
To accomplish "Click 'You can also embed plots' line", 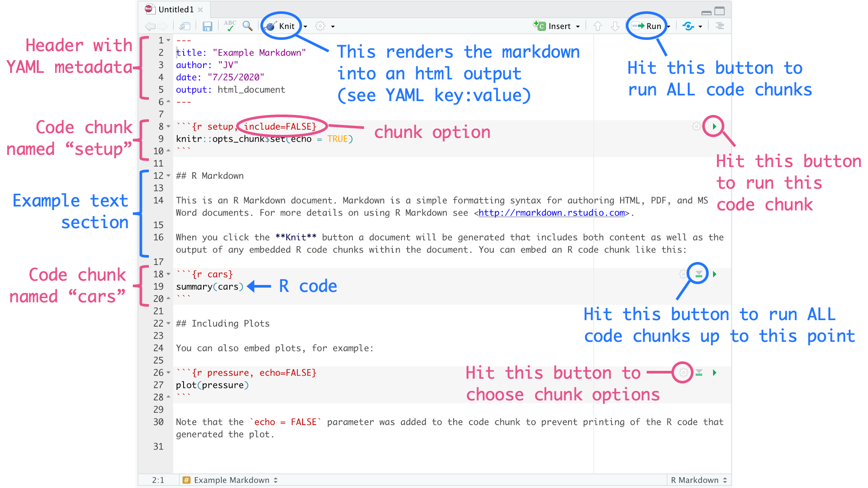I will 274,348.
